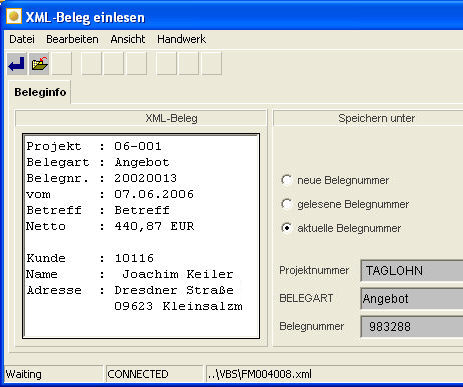Open the Bearbeiten menu
Image resolution: width=463 pixels, height=387 pixels.
(72, 39)
